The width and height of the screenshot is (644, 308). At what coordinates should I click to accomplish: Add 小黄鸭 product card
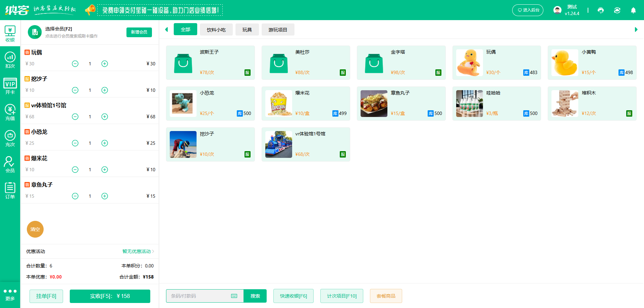tap(592, 63)
